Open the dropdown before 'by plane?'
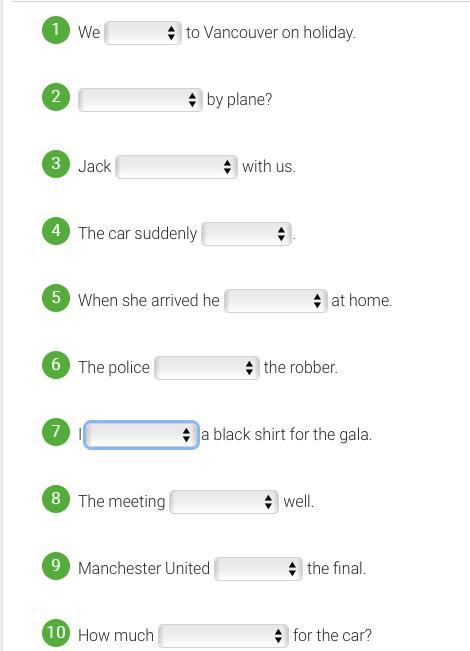The width and height of the screenshot is (470, 651). 140,100
